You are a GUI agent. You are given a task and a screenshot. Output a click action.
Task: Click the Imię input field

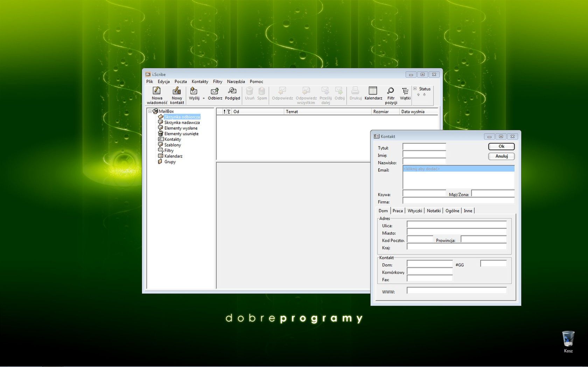[x=424, y=154]
